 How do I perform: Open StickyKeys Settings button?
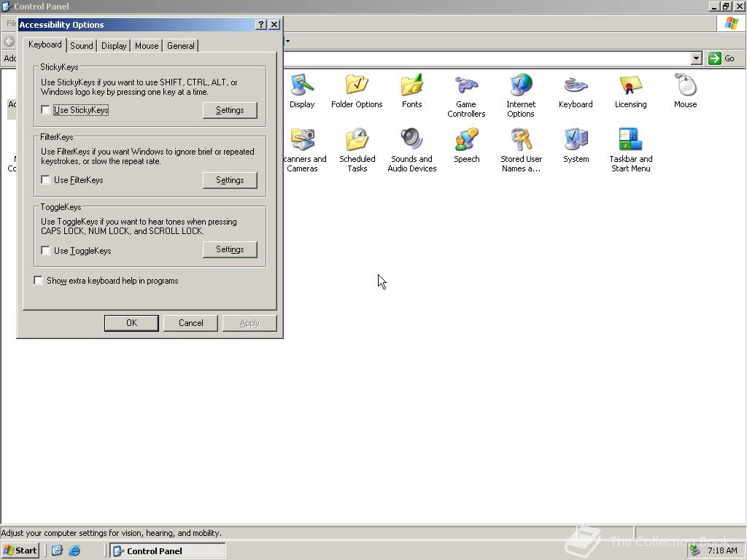point(230,110)
